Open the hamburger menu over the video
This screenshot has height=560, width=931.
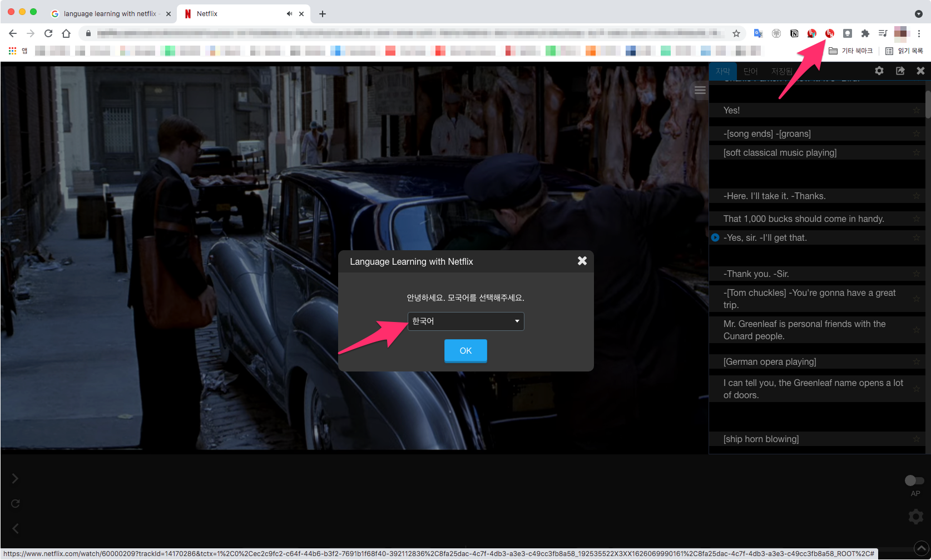700,90
